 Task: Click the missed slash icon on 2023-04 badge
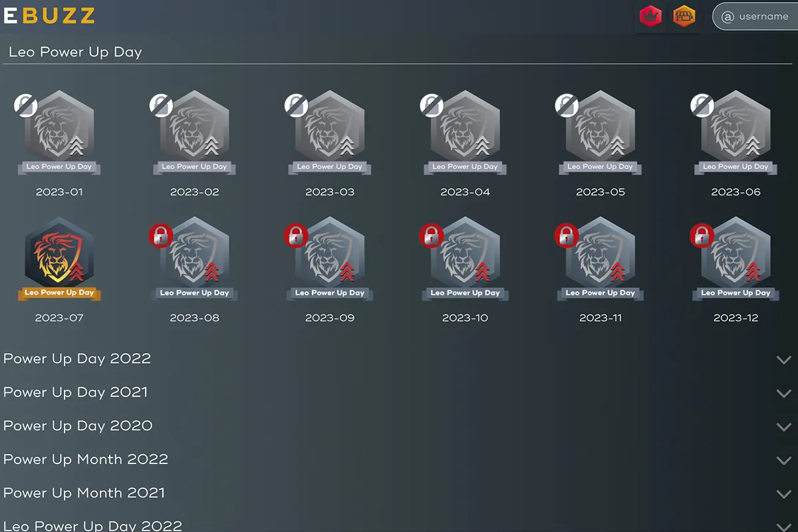[x=432, y=105]
